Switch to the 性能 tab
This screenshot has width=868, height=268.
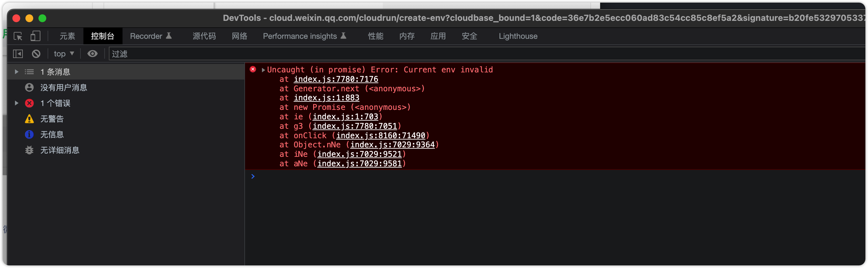click(376, 36)
